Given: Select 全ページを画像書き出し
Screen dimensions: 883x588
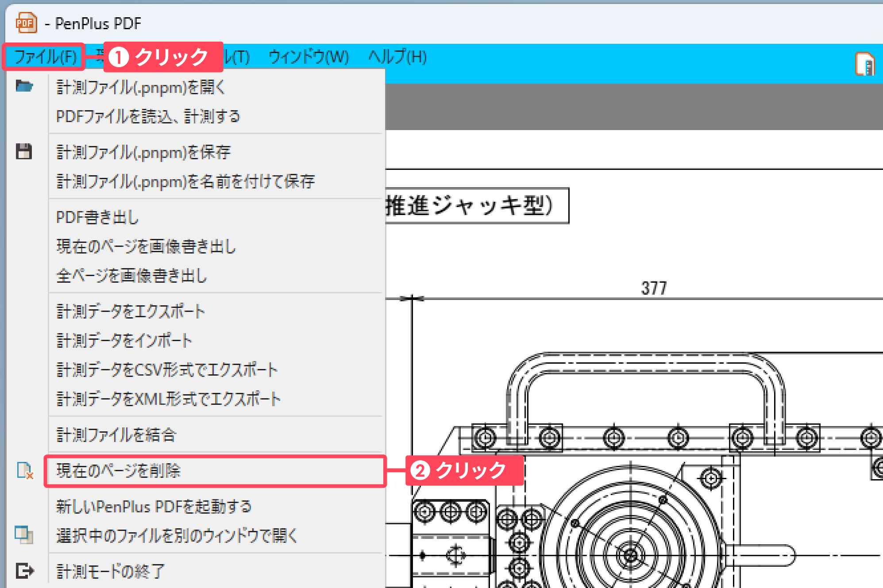Looking at the screenshot, I should point(131,276).
